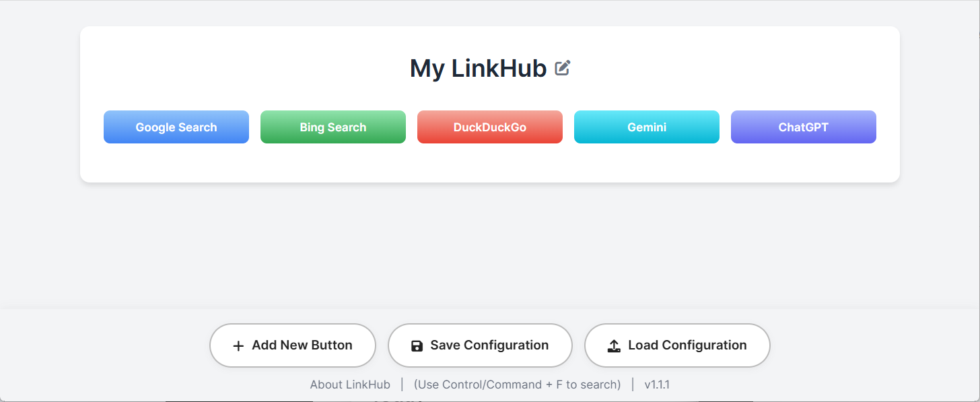Open the blue Google Search link button
The width and height of the screenshot is (980, 402).
(176, 127)
